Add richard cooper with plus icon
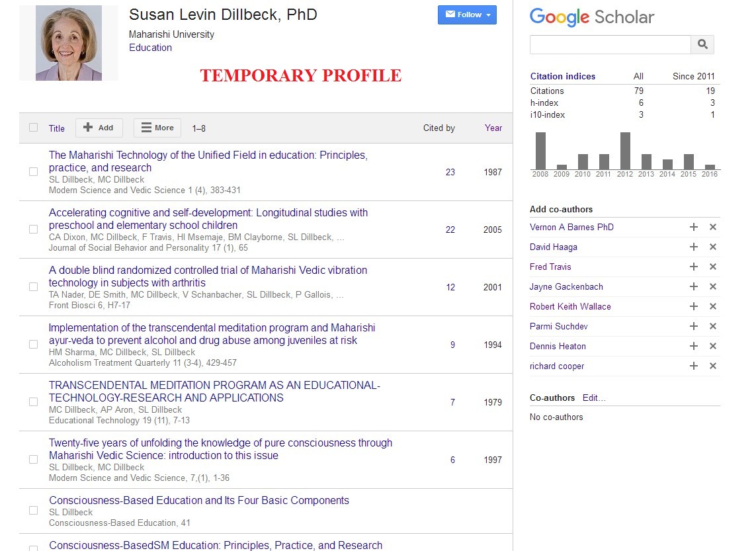Screen dimensions: 756x551 (694, 366)
